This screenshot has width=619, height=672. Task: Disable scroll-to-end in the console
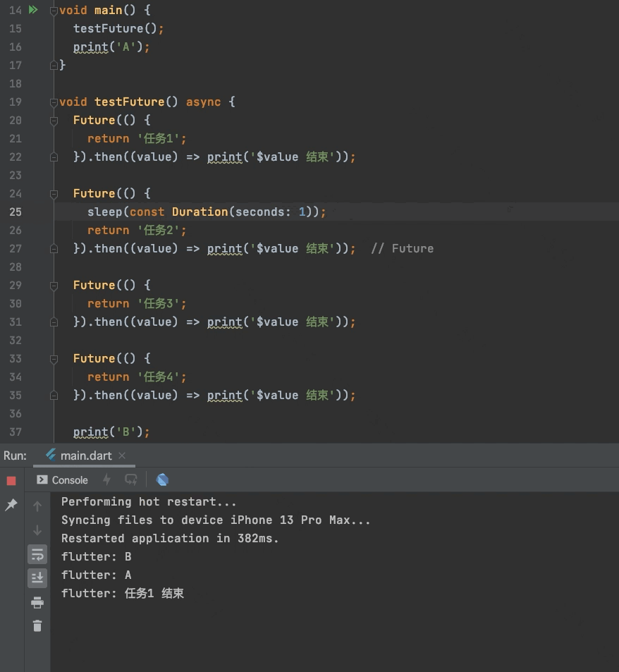click(37, 578)
